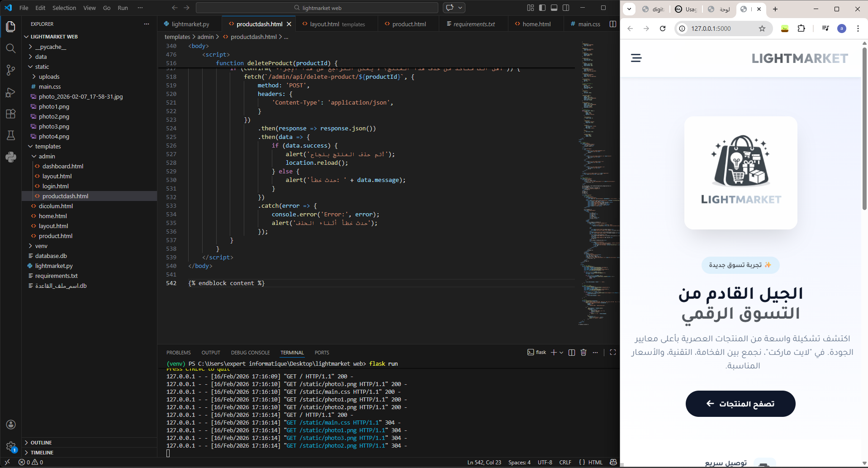The height and width of the screenshot is (468, 868).
Task: Expand the OUTLINE section
Action: point(41,443)
